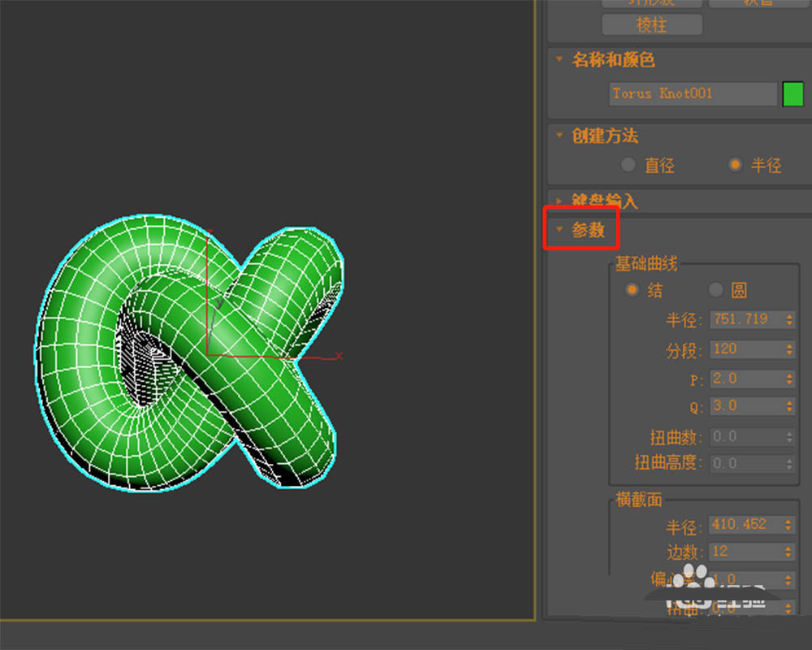Click the P value field 2.0
Viewport: 812px width, 650px height.
(747, 379)
